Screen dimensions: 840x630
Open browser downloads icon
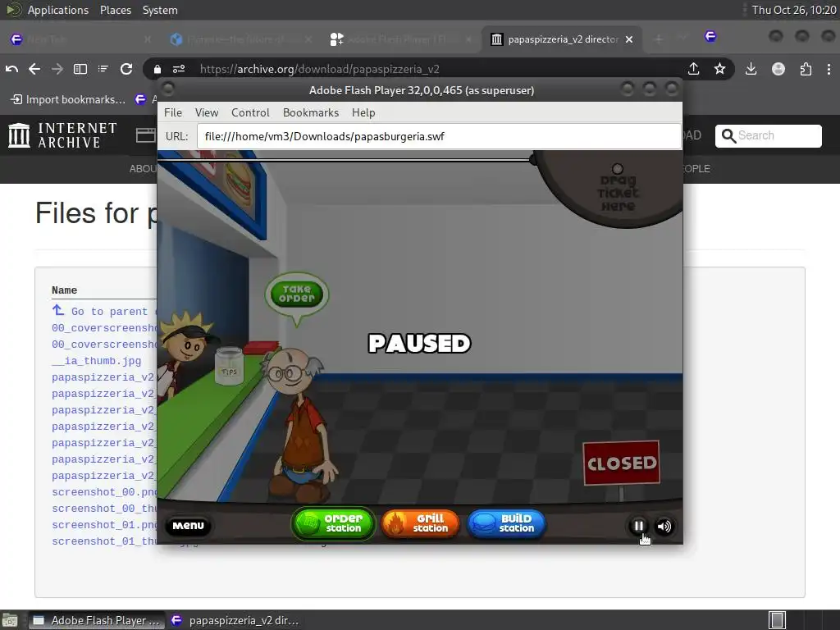pos(751,69)
